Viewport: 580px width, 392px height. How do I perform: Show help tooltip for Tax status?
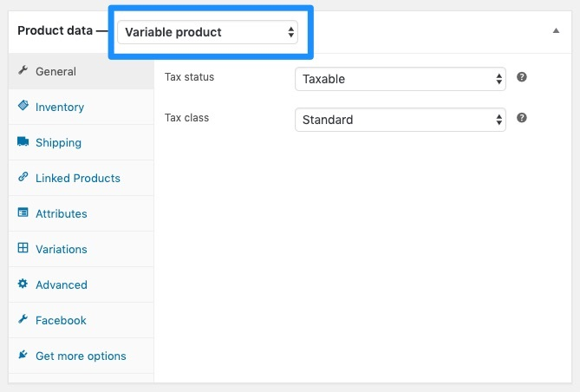pyautogui.click(x=522, y=77)
